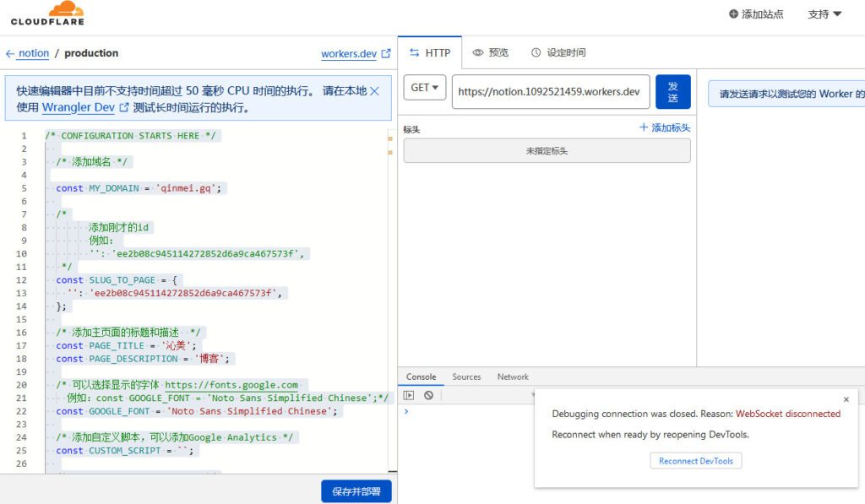This screenshot has width=865, height=504.
Task: Go back using the arrow beside notion
Action: pyautogui.click(x=10, y=53)
